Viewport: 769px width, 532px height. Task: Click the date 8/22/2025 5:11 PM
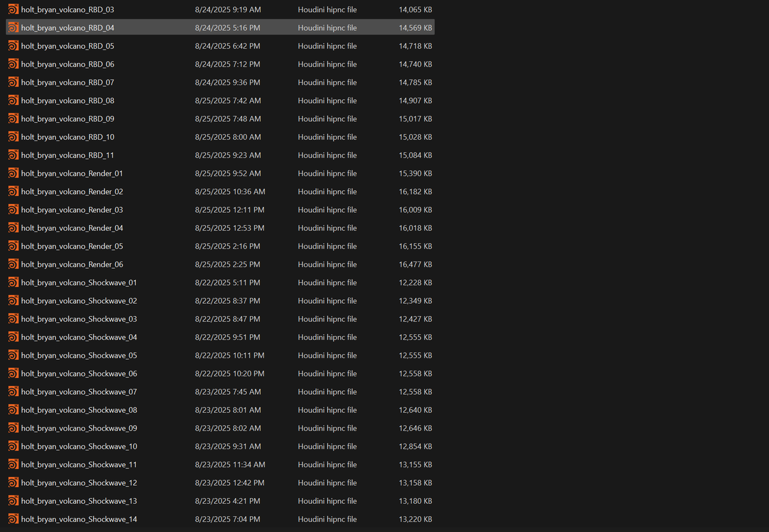pyautogui.click(x=227, y=283)
